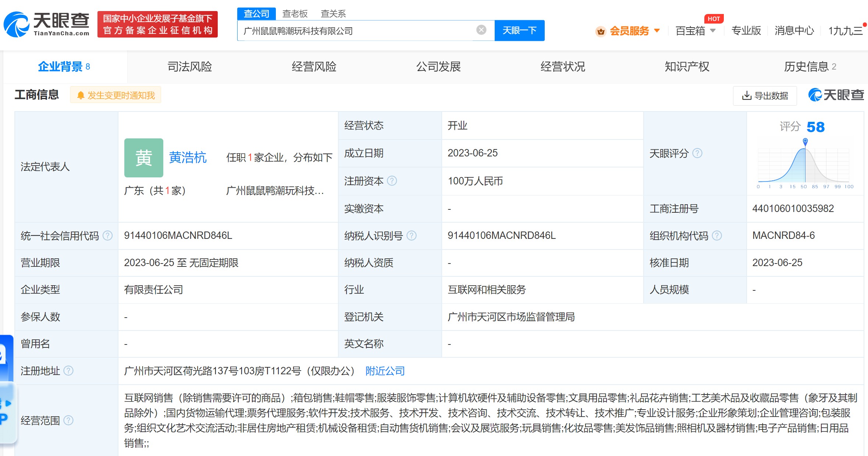This screenshot has height=456, width=868.
Task: Open help icon next to 统一社会信用代码
Action: pos(107,236)
